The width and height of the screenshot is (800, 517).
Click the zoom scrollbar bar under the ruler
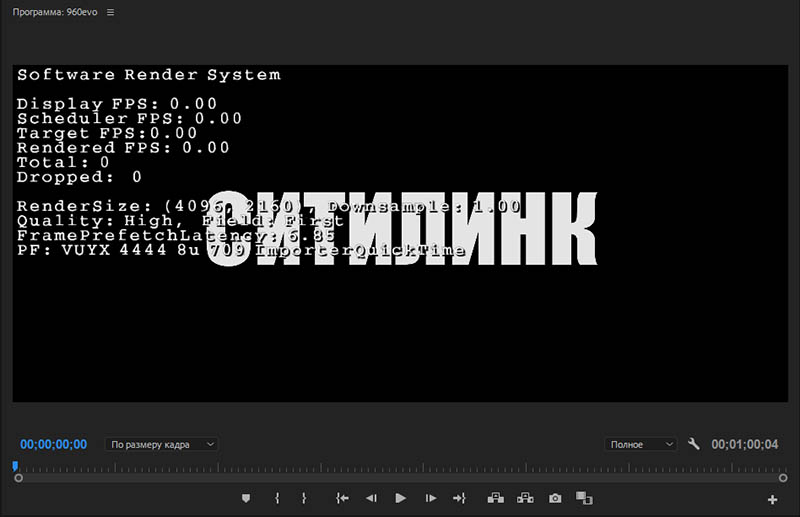(x=401, y=478)
